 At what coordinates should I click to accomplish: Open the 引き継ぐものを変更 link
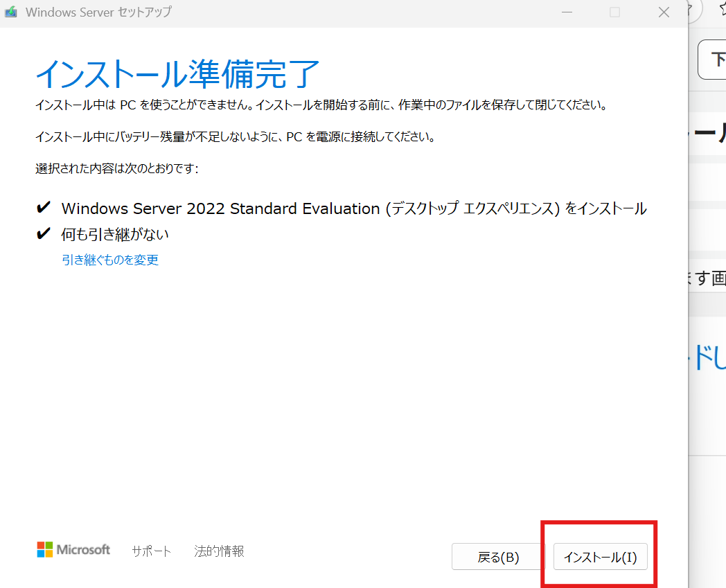tap(110, 260)
